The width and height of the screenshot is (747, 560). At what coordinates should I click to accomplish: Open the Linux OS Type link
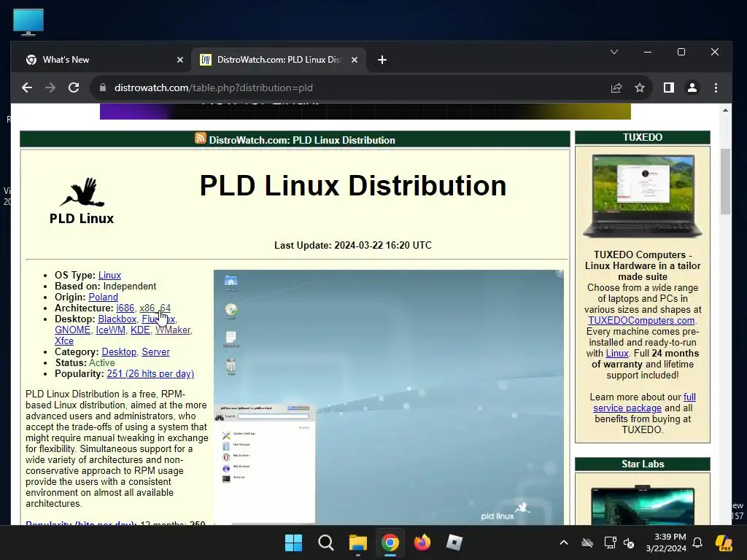[x=109, y=275]
